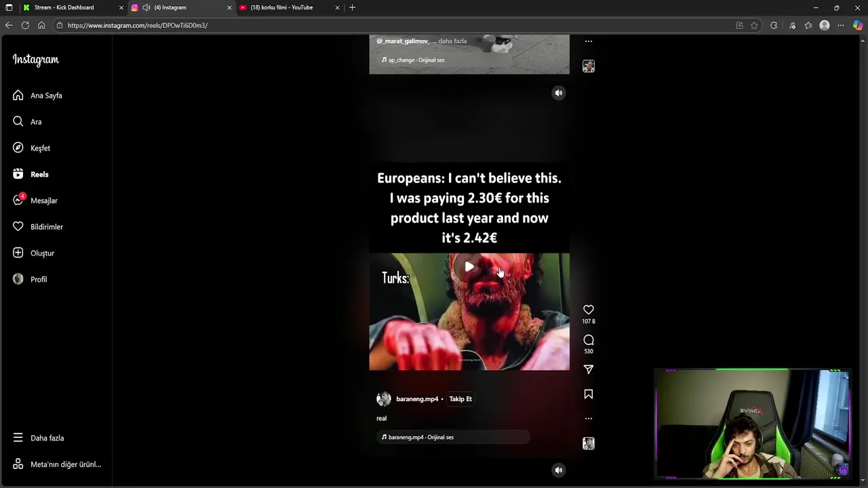Go back in the browser
The height and width of the screenshot is (488, 868).
(x=9, y=25)
